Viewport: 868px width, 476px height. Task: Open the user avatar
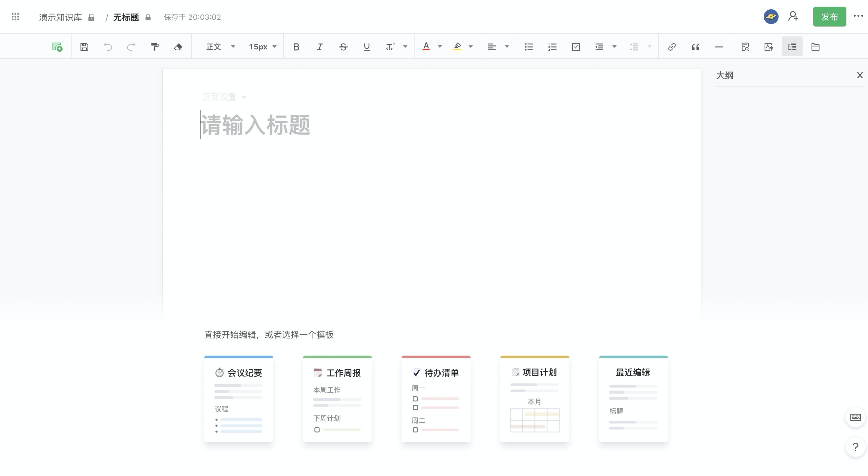(x=771, y=17)
